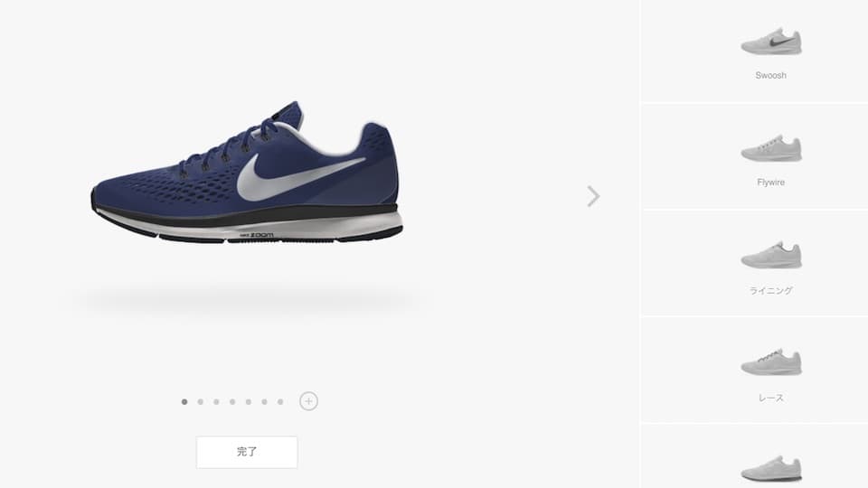Click the 完了 button
The height and width of the screenshot is (488, 868).
[x=247, y=452]
